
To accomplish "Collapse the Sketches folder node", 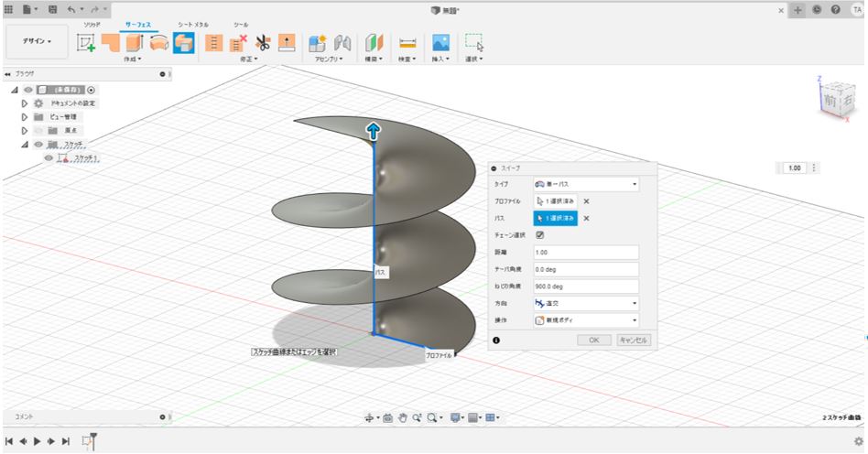I will (25, 145).
